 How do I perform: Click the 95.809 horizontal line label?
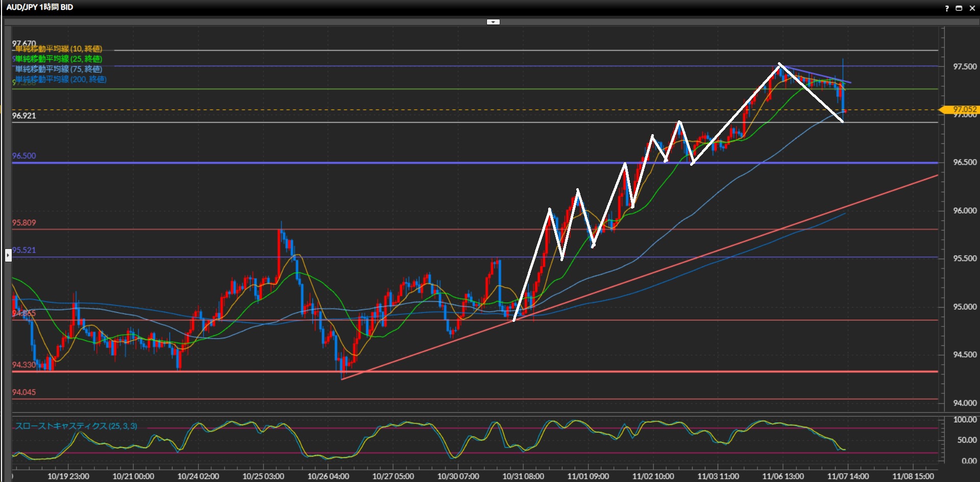click(x=24, y=223)
